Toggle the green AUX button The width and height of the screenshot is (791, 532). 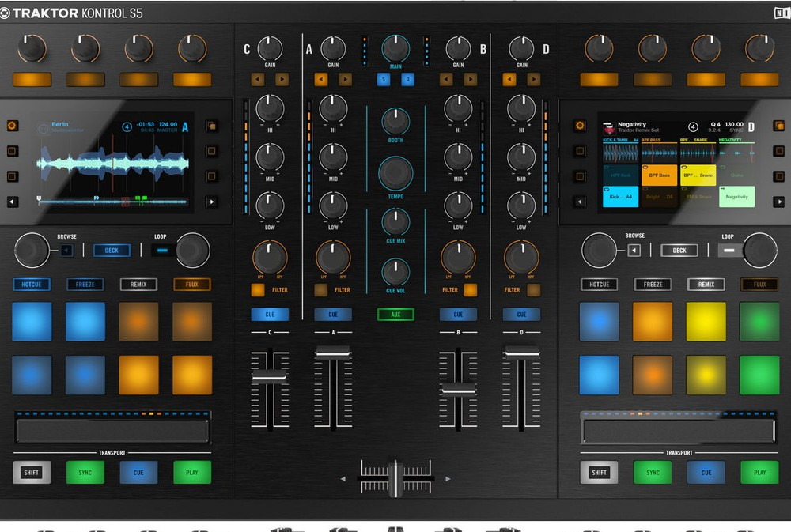(x=395, y=314)
